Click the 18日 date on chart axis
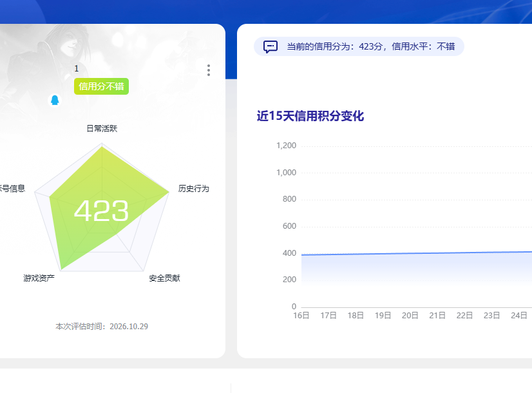 (x=356, y=315)
